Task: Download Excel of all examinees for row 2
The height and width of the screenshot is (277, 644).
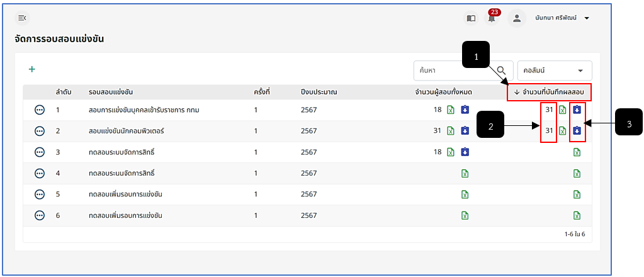Action: [x=451, y=131]
